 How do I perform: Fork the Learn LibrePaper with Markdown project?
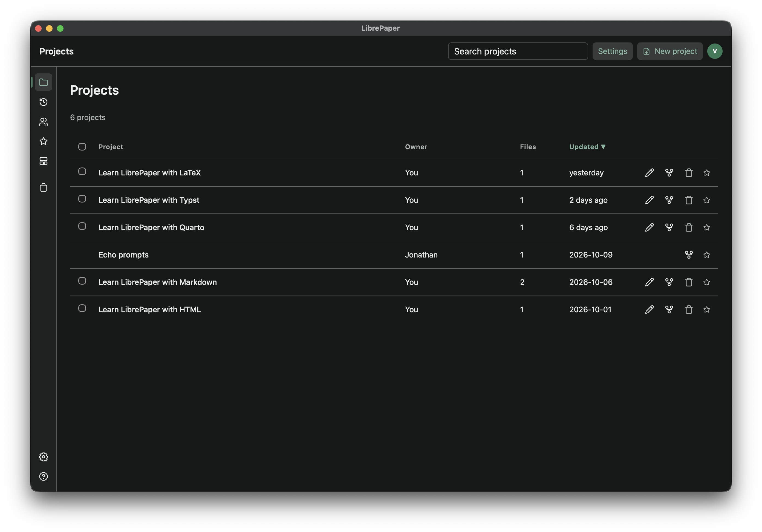669,282
